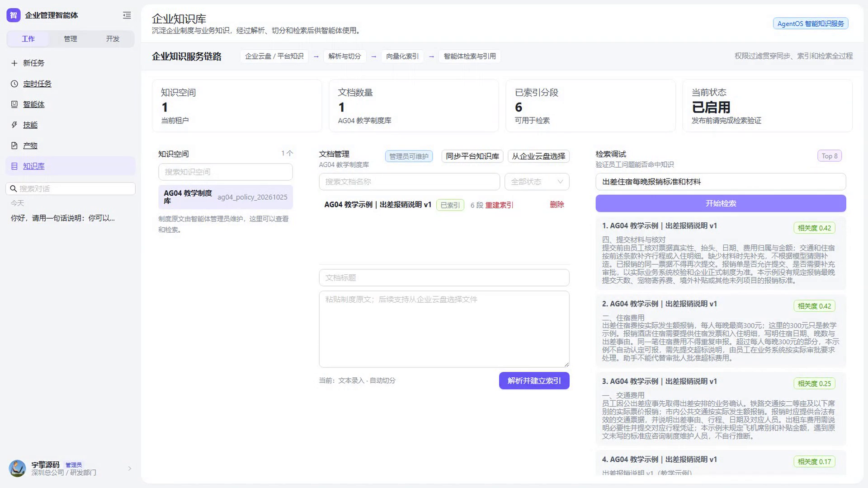Viewport: 868px width, 488px height.
Task: Open the chat 你好，请用一句话说明
Action: 63,218
